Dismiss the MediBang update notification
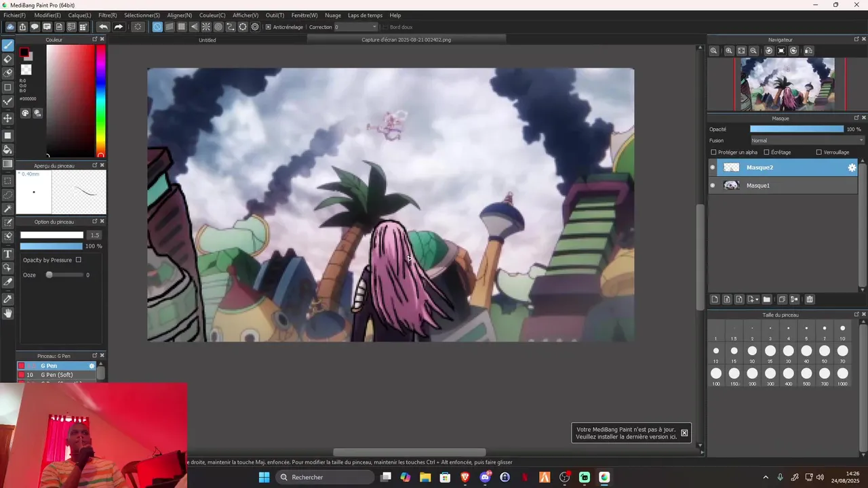This screenshot has width=868, height=488. click(x=684, y=433)
